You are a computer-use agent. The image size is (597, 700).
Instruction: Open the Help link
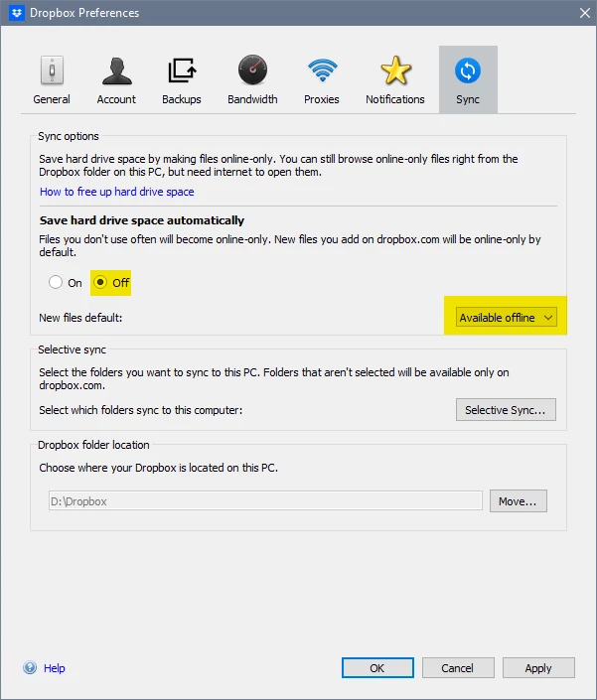click(x=55, y=668)
